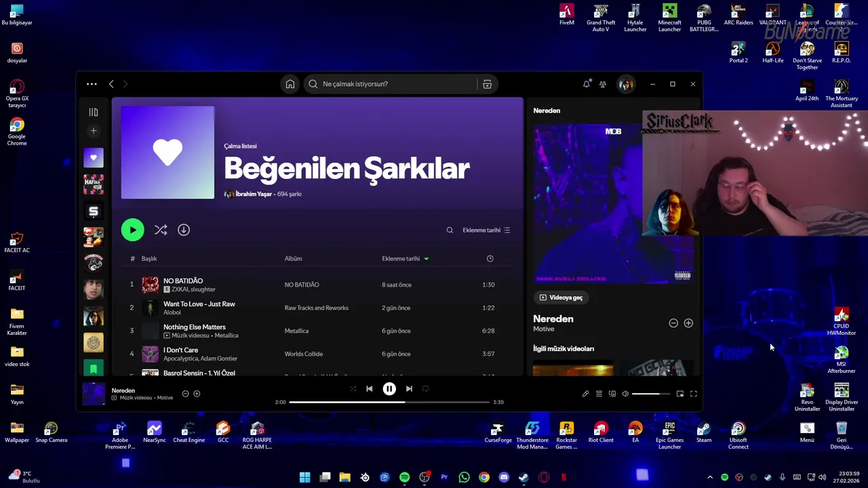The width and height of the screenshot is (868, 488).
Task: Click the Nereden album cover in the player bar
Action: click(x=94, y=394)
